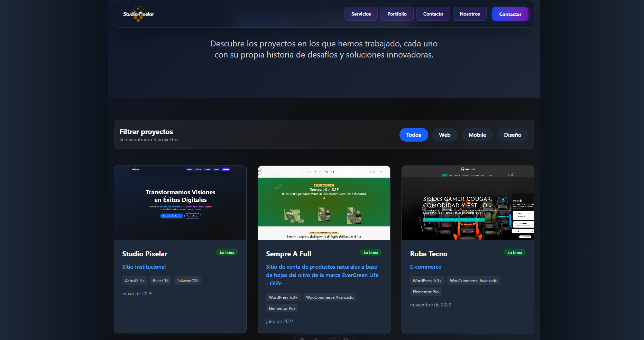Viewport: 644px width, 340px height.
Task: Click the AstroJS 5+ technology tag
Action: [x=135, y=281]
